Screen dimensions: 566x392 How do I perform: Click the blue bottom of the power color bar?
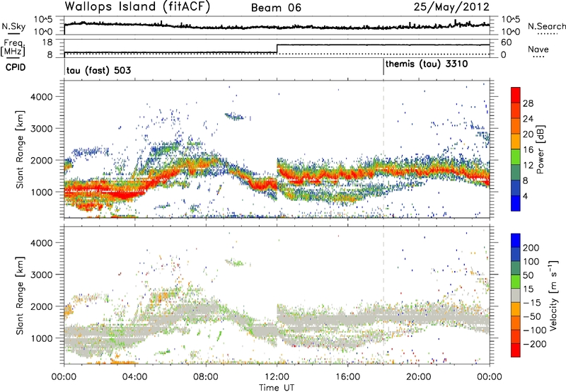pyautogui.click(x=516, y=203)
